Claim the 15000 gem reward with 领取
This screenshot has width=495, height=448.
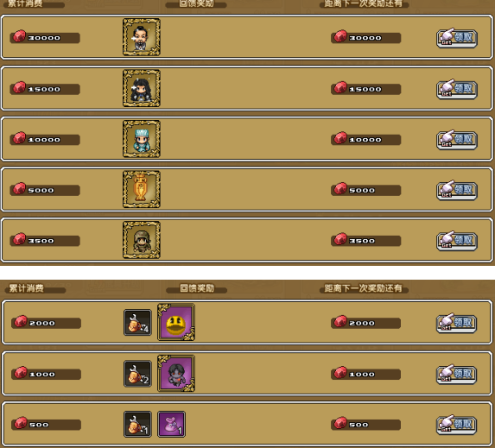(456, 89)
